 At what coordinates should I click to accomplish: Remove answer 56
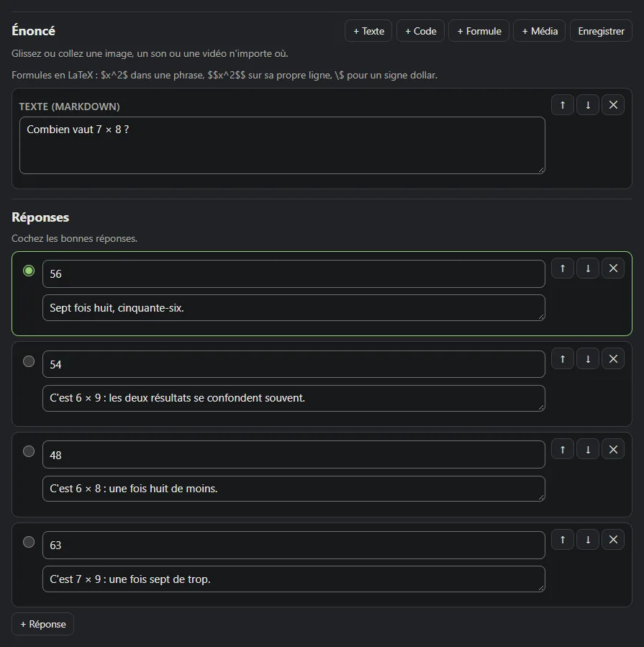[613, 268]
